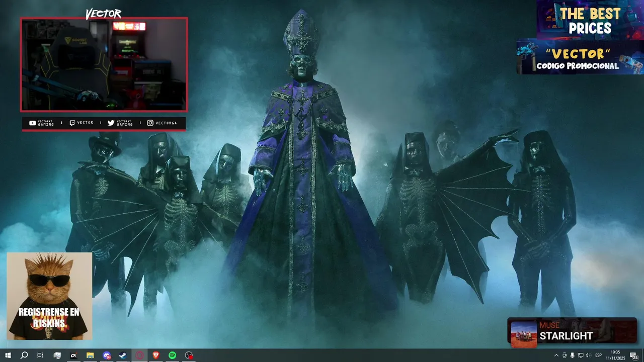
Task: Open the taskbar search magnifier
Action: pos(24,355)
